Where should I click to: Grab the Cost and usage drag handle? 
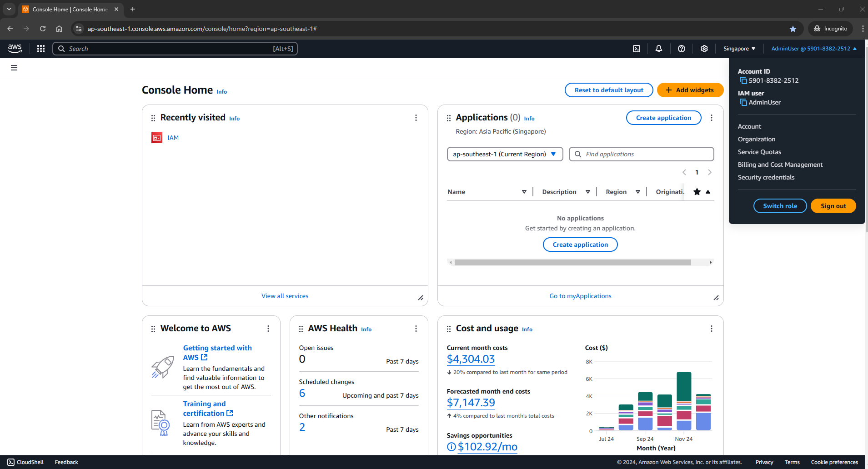tap(449, 329)
